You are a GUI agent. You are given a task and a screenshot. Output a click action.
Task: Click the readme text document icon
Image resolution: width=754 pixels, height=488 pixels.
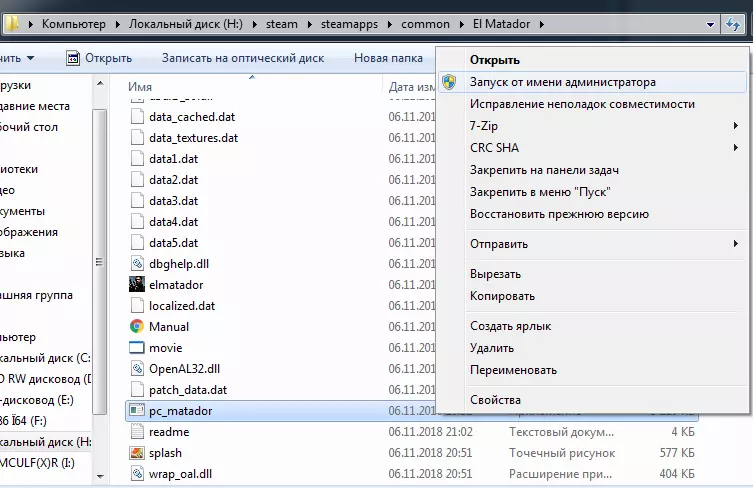pos(137,432)
